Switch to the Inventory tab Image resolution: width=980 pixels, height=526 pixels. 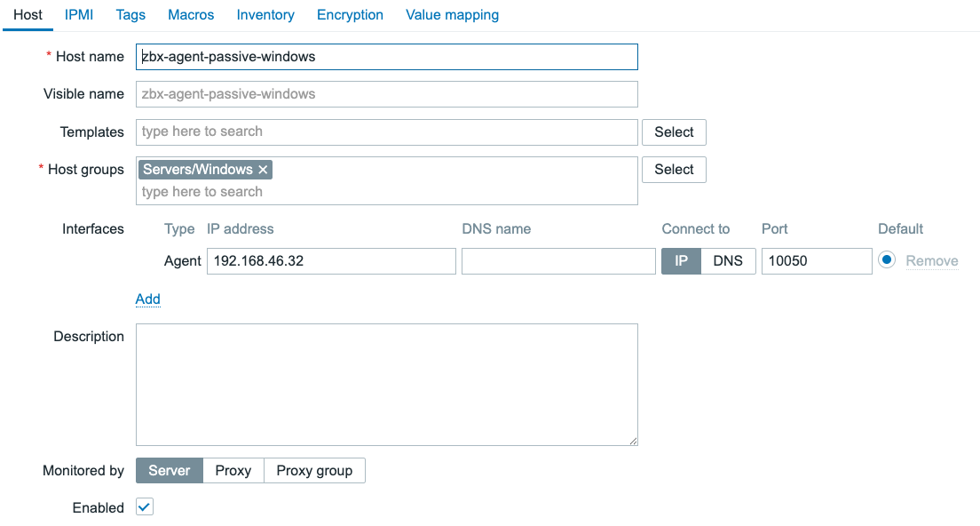coord(264,14)
